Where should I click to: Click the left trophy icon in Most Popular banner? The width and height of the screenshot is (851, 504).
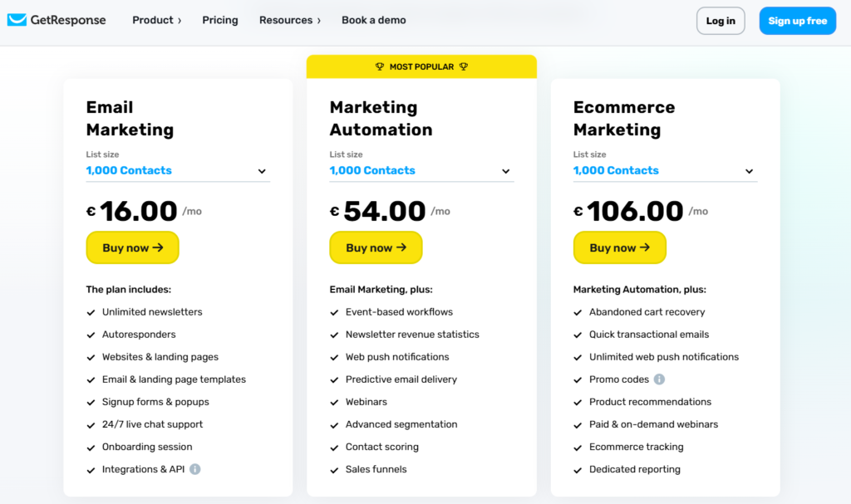pos(380,66)
